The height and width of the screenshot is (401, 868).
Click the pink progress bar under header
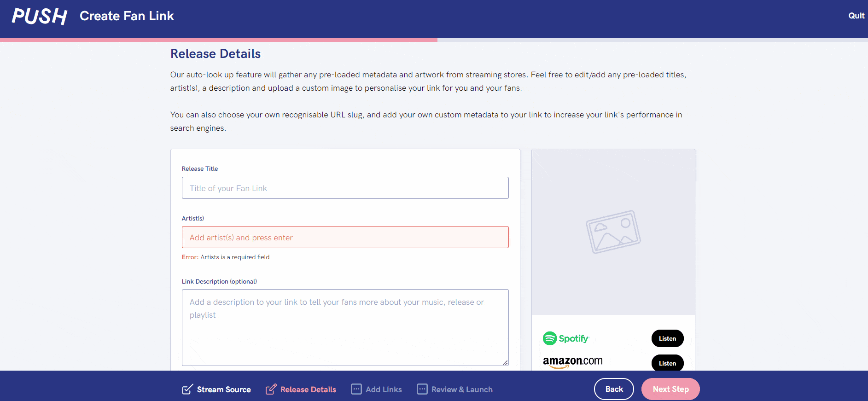(x=218, y=40)
